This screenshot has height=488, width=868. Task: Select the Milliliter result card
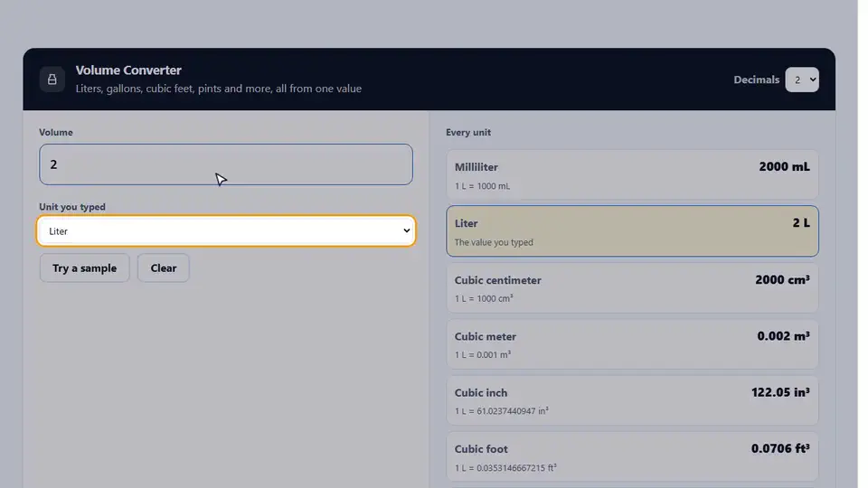pos(632,174)
